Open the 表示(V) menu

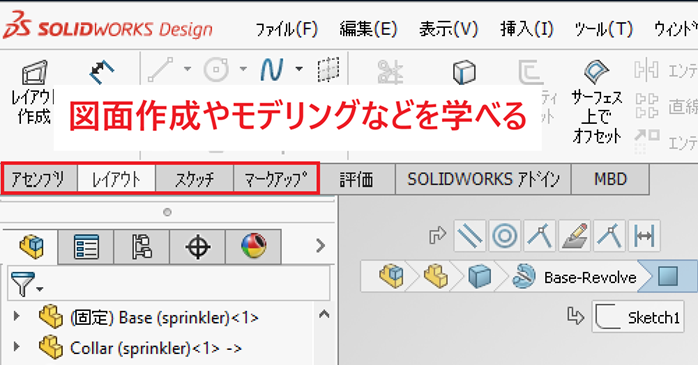point(448,29)
